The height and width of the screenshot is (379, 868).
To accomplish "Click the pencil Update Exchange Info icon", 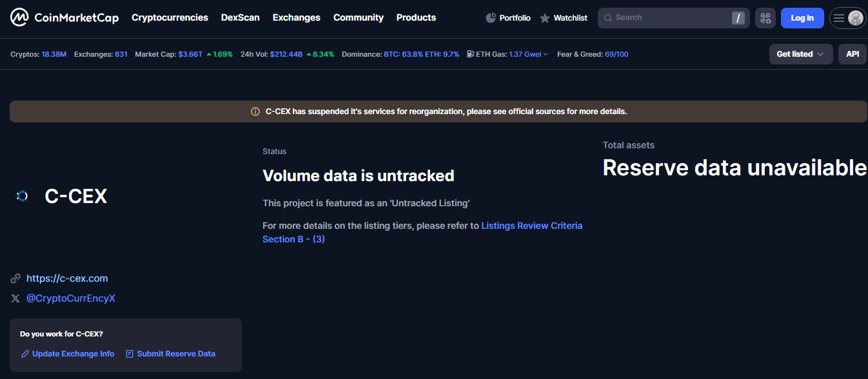I will pyautogui.click(x=25, y=354).
